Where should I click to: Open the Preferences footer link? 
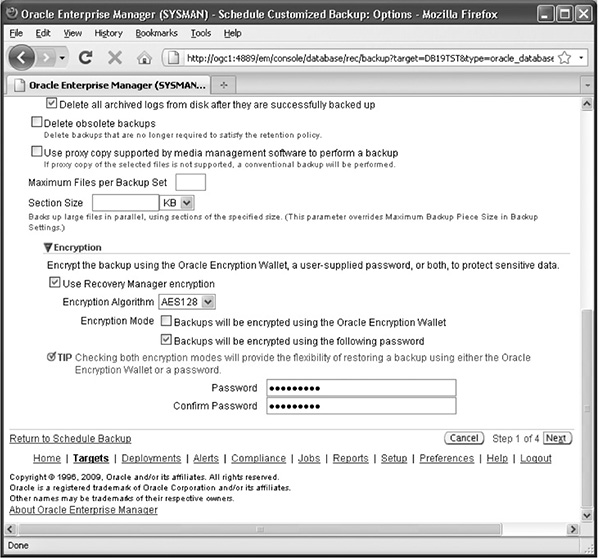click(x=447, y=458)
